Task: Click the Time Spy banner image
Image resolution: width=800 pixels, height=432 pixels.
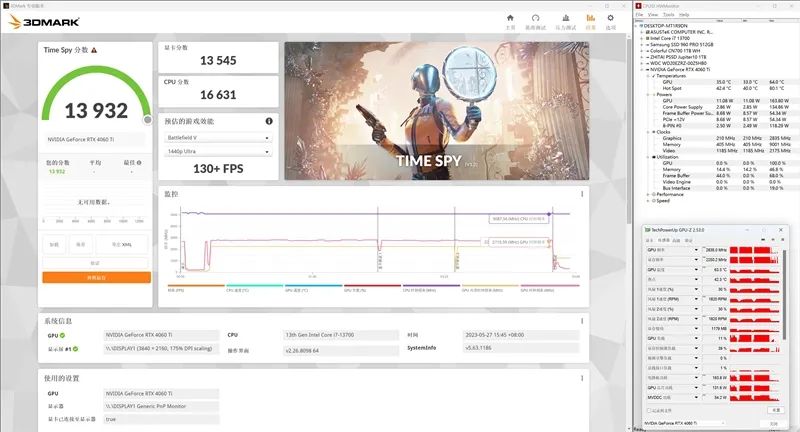Action: coord(437,111)
